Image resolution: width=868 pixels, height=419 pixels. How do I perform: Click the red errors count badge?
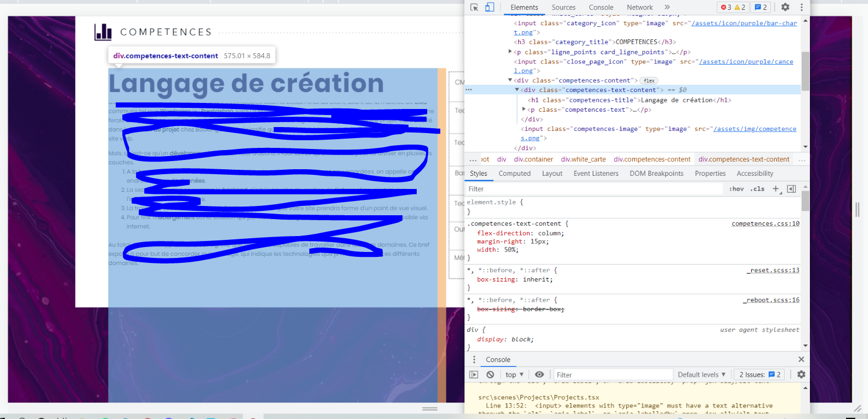(726, 7)
